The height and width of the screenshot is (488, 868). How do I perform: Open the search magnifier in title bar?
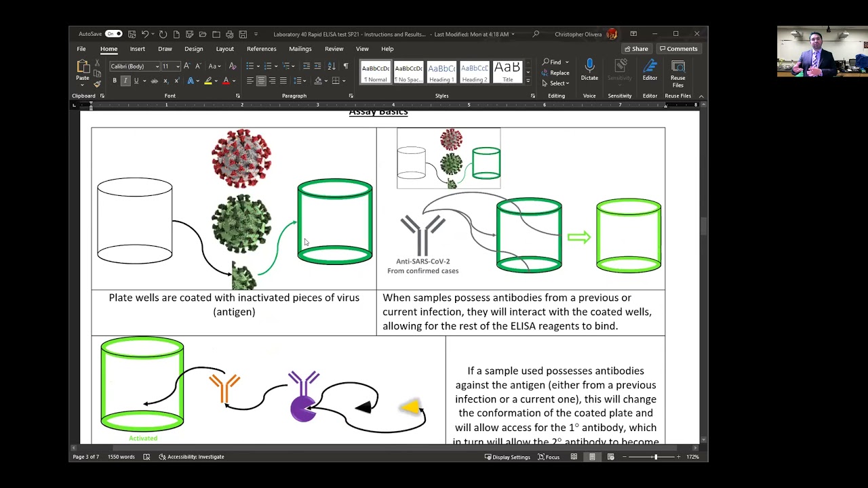pyautogui.click(x=536, y=34)
